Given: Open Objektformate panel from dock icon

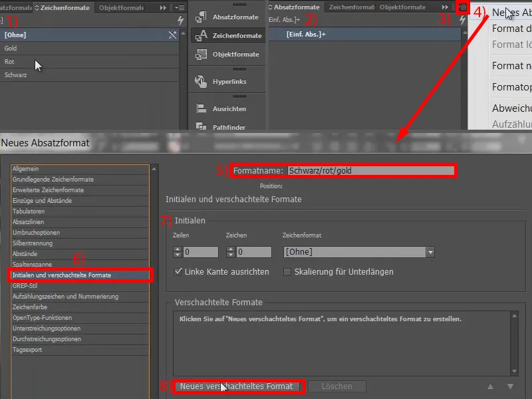Looking at the screenshot, I should (x=201, y=55).
